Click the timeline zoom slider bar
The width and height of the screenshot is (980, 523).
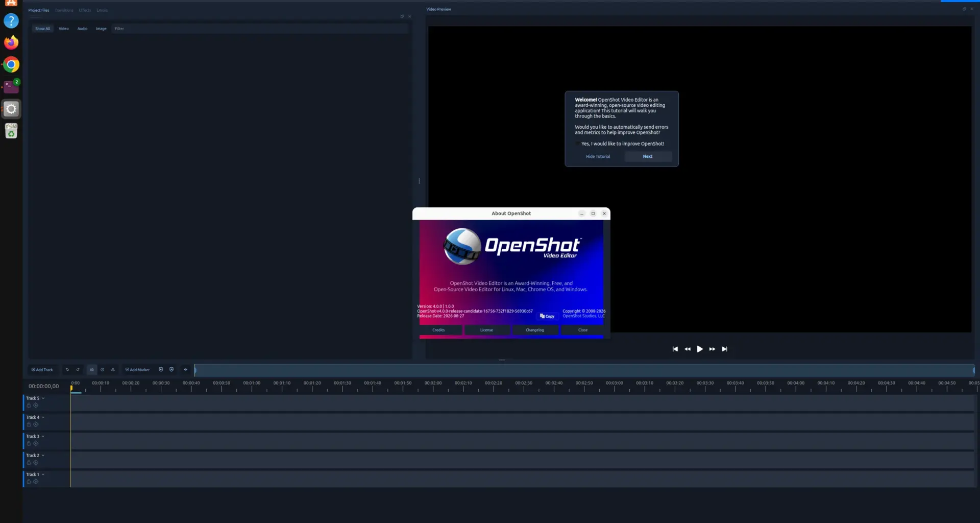click(x=584, y=370)
